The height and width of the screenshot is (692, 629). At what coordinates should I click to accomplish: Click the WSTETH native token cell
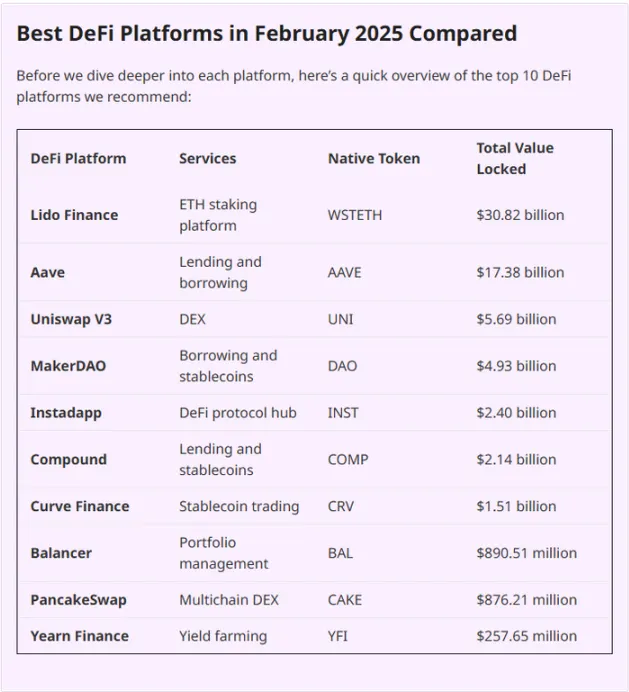[355, 215]
